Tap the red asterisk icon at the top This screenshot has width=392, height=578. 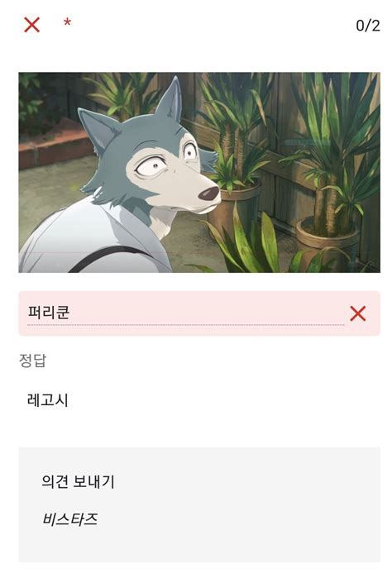pyautogui.click(x=67, y=23)
